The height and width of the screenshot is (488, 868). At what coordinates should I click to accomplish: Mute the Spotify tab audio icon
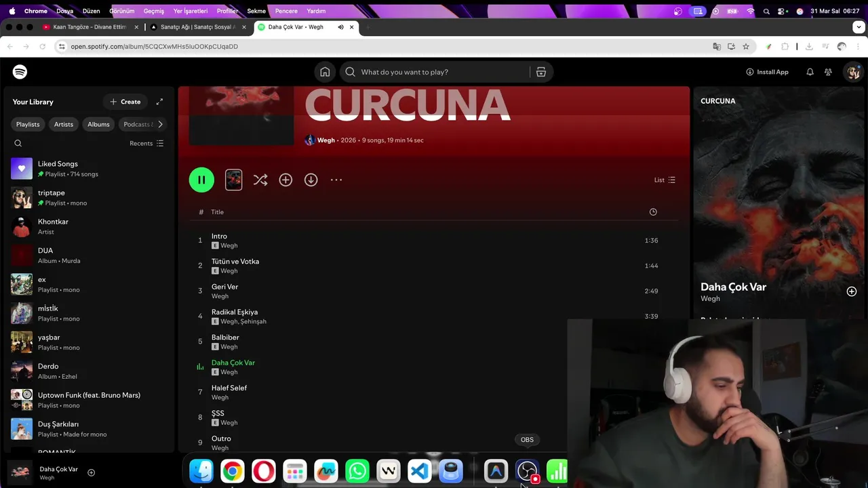click(x=340, y=27)
